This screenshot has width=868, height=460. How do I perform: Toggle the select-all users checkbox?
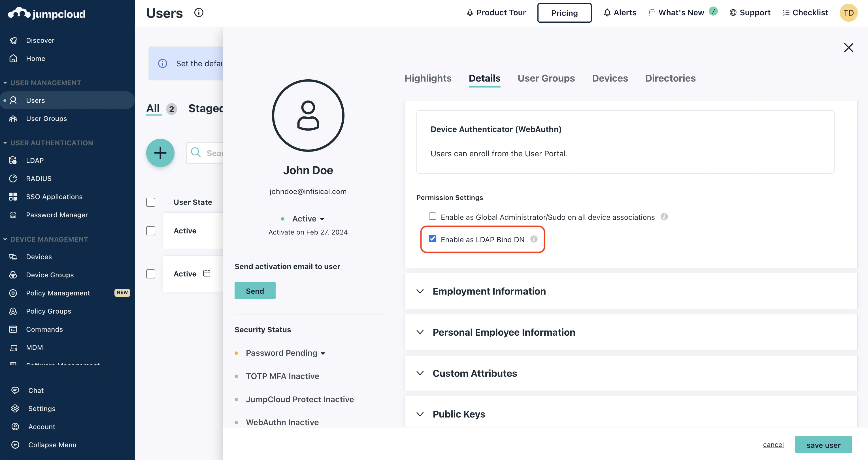pyautogui.click(x=151, y=202)
